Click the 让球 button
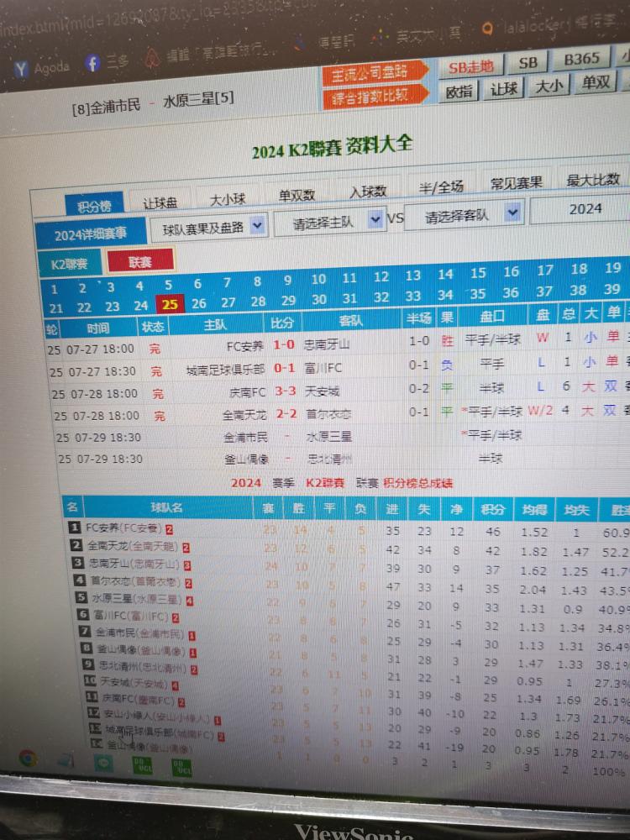Viewport: 630px width, 840px height. click(503, 88)
